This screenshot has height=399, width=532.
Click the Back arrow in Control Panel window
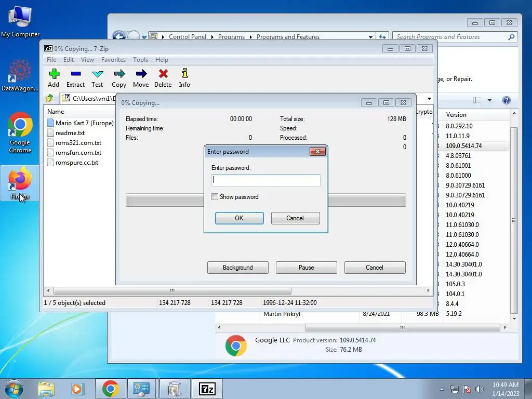click(119, 36)
